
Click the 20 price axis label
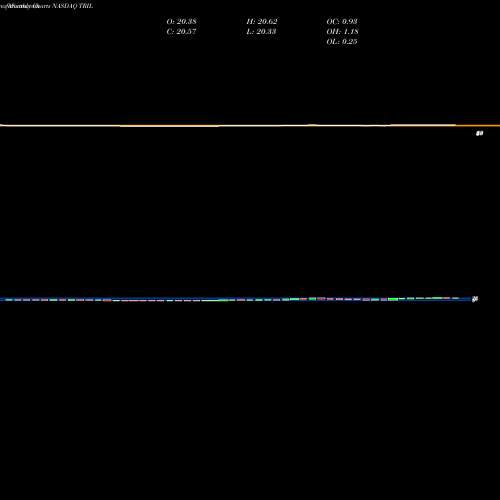475,299
